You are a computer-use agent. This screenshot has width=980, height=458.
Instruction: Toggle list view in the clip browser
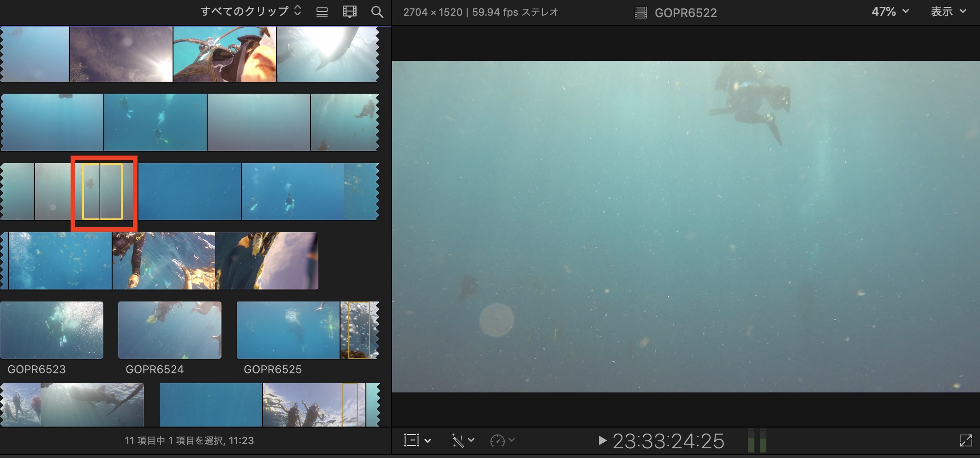tap(322, 12)
